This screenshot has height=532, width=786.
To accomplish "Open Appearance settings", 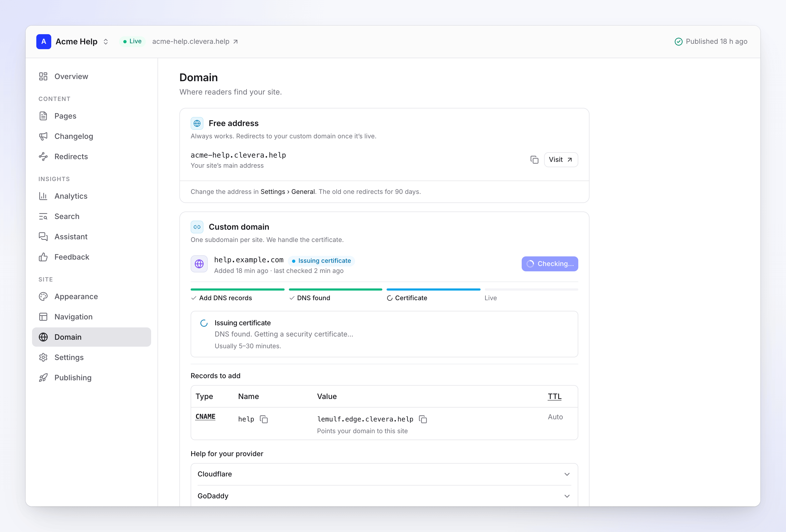I will point(92,297).
